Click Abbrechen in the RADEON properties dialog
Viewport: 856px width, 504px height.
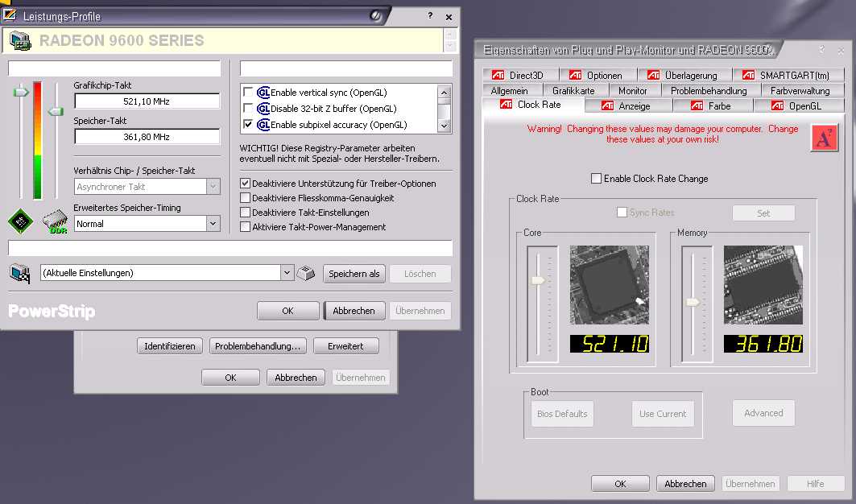point(685,484)
